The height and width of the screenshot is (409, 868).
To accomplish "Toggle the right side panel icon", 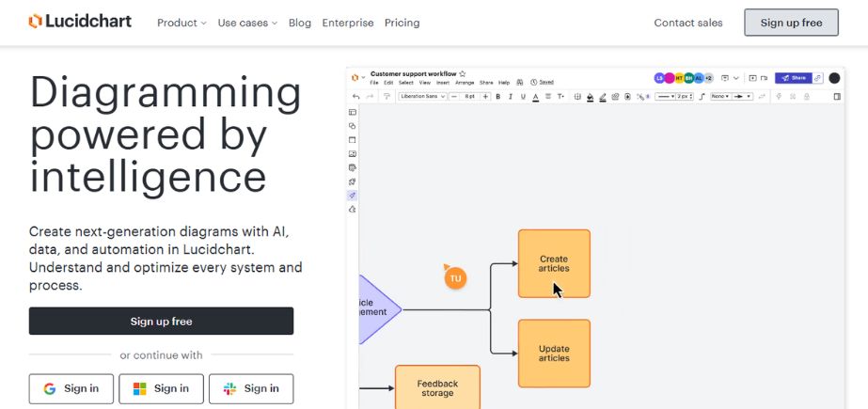I will point(837,96).
